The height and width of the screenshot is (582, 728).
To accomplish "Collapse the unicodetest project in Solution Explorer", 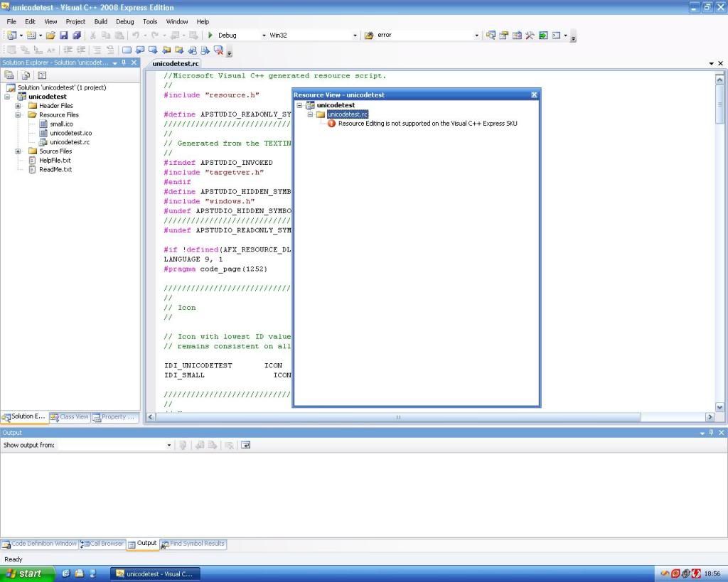I will (x=7, y=97).
